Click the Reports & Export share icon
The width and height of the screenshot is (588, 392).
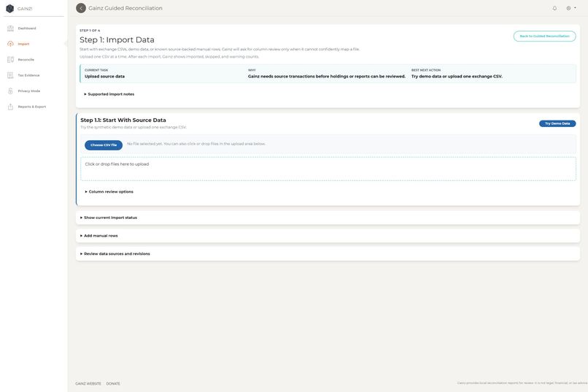tap(10, 107)
